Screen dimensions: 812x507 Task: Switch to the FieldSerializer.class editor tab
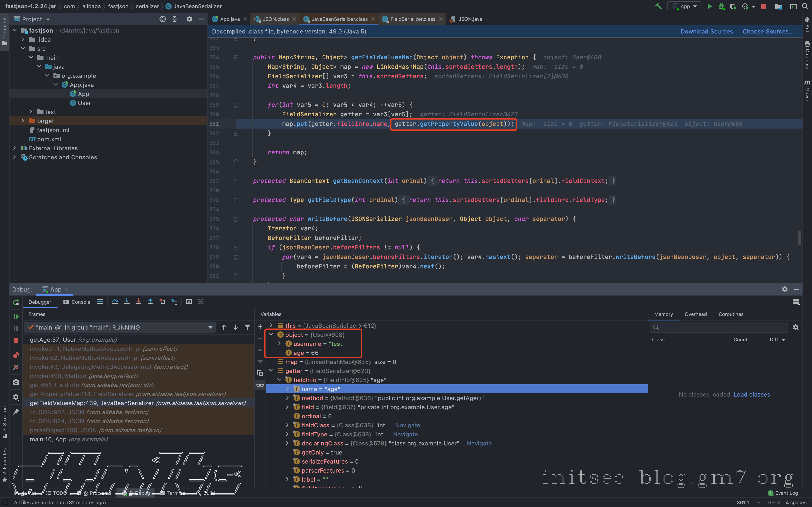click(412, 19)
